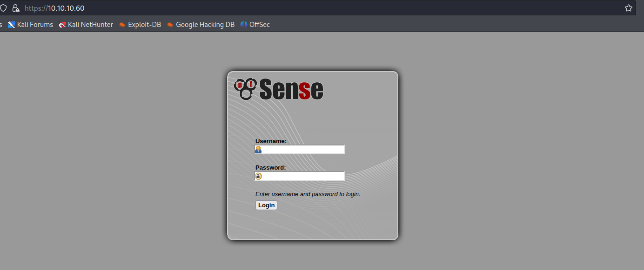This screenshot has width=644, height=270.
Task: Open the OffSec bookmark
Action: pos(255,25)
